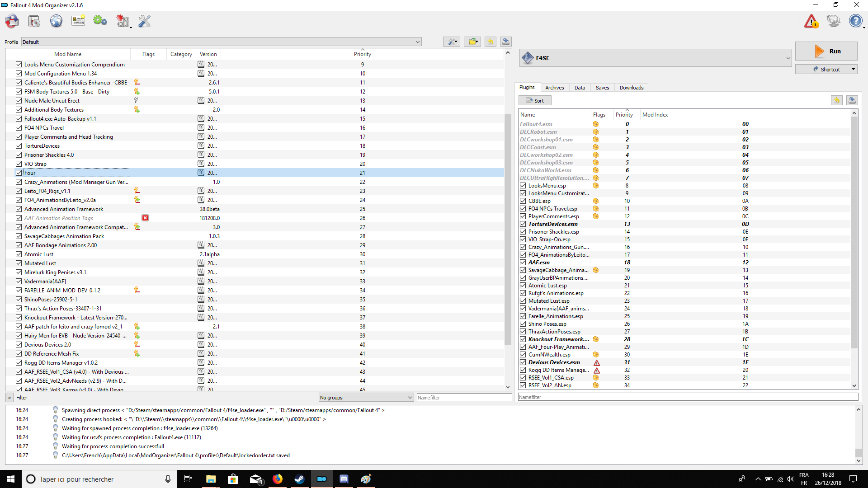Show the problems warning triangle
Screen dimensions: 868x488
811,21
